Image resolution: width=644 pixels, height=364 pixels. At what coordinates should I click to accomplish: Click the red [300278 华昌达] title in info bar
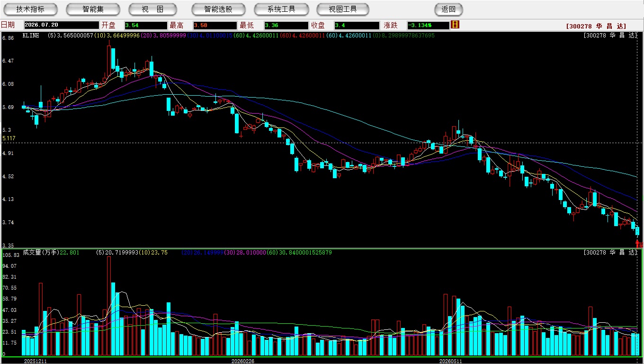pyautogui.click(x=596, y=26)
